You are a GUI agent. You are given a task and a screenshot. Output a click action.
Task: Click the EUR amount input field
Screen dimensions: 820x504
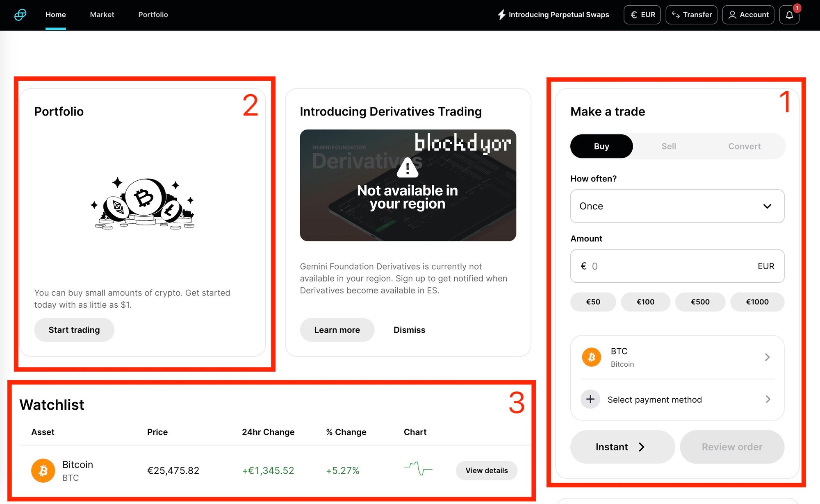(x=676, y=266)
